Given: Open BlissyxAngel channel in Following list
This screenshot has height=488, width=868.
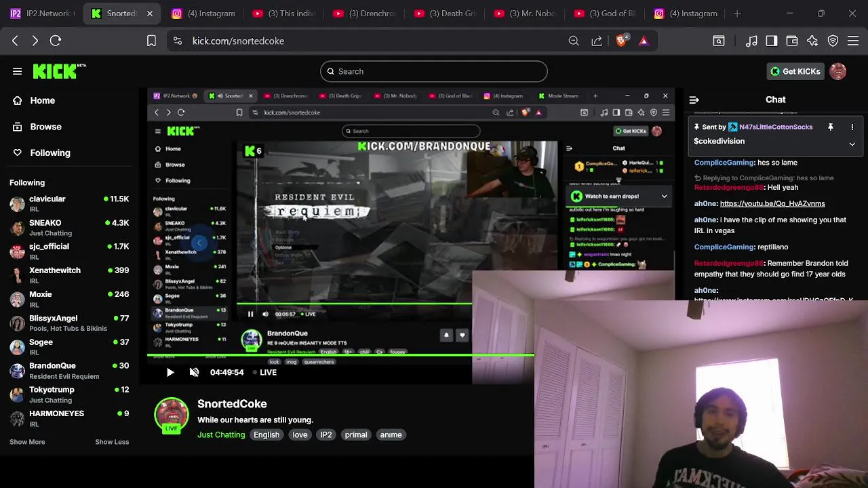Looking at the screenshot, I should (69, 323).
